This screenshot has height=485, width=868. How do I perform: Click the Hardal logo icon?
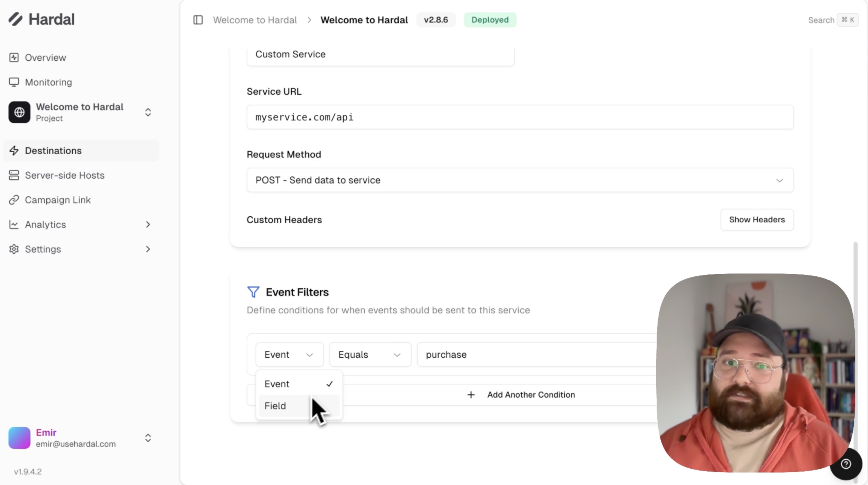(x=16, y=19)
